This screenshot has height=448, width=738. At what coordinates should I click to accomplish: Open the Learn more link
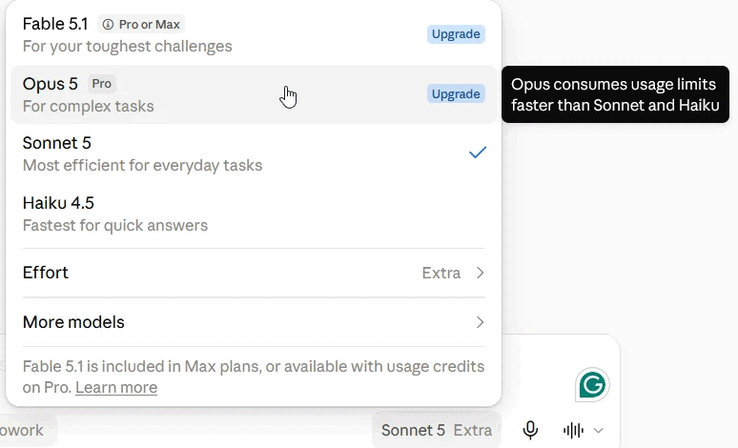pos(116,387)
